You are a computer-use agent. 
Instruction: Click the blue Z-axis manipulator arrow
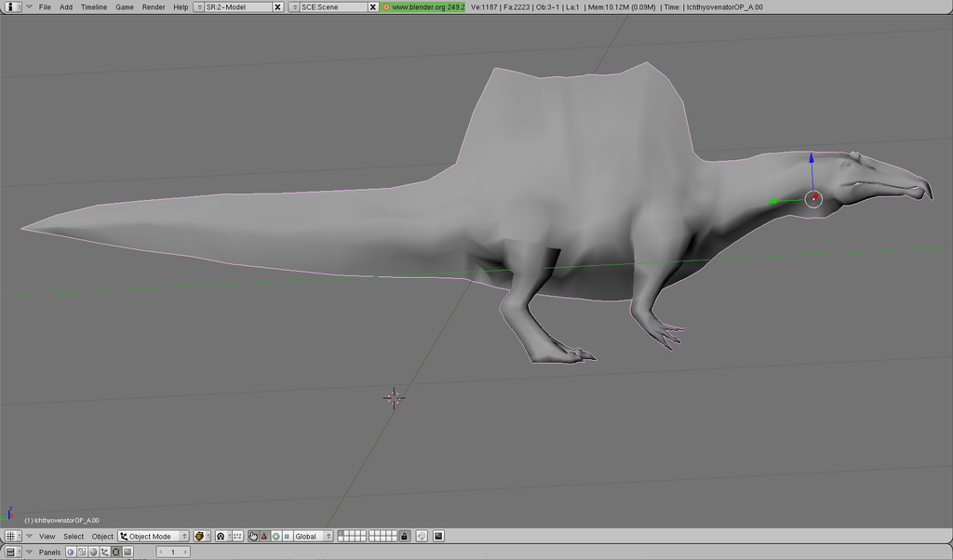coord(812,160)
